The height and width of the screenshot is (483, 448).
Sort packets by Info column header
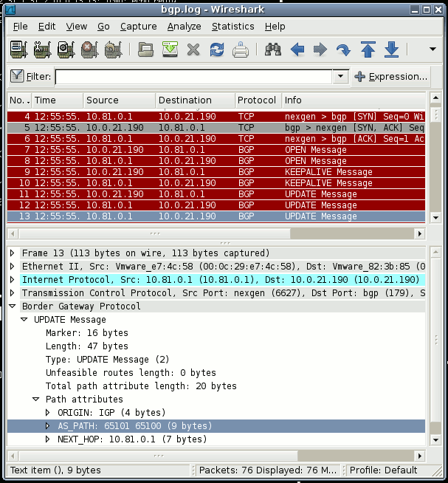[x=354, y=100]
